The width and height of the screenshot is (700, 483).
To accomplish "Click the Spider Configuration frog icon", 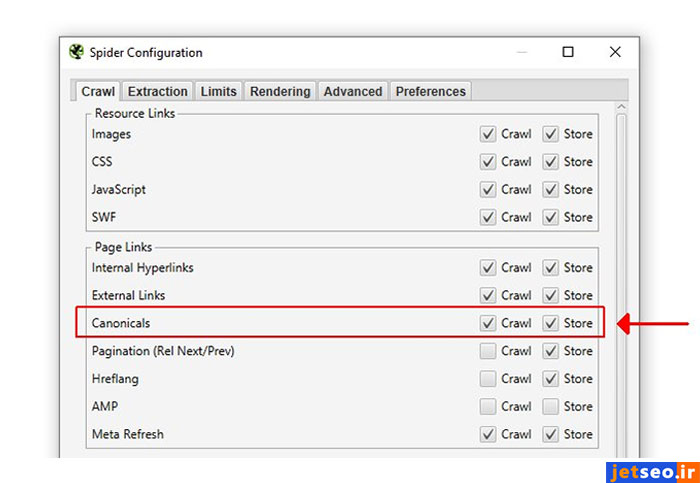I will point(77,52).
